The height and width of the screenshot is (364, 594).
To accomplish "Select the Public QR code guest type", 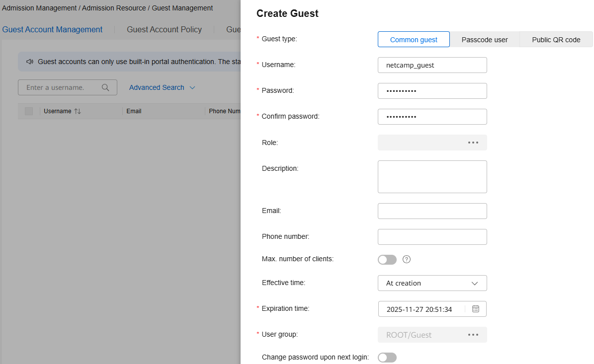I will pyautogui.click(x=556, y=39).
